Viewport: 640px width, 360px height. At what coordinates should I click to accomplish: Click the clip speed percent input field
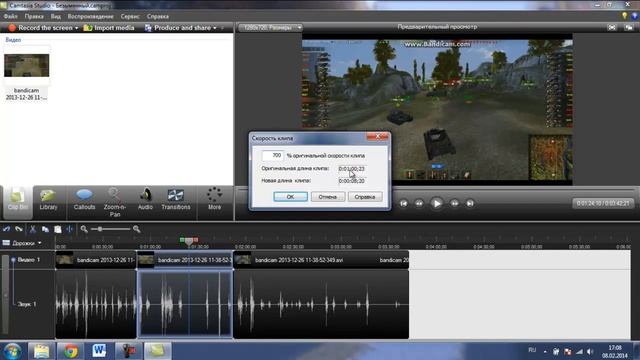pyautogui.click(x=272, y=156)
